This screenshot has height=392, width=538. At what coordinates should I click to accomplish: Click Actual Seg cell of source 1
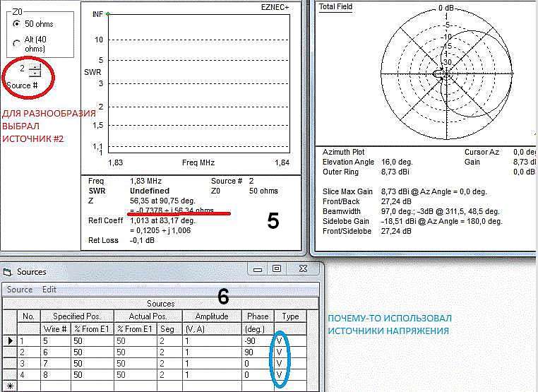pos(170,341)
